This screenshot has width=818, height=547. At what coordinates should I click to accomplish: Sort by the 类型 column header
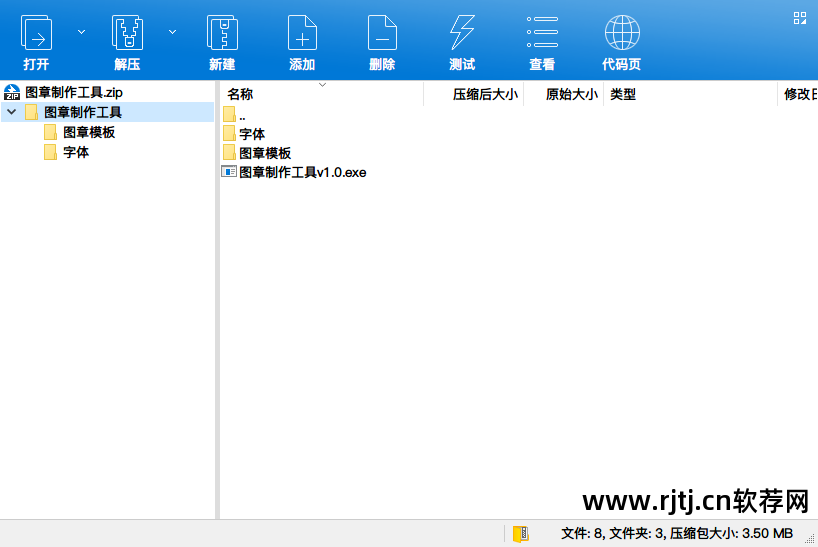[623, 94]
